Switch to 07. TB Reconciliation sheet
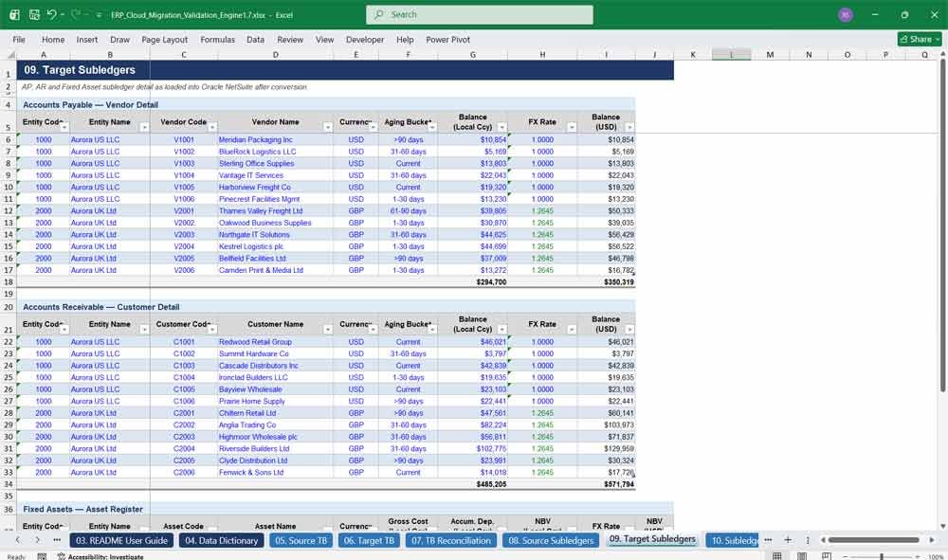This screenshot has width=948, height=560. (x=451, y=541)
